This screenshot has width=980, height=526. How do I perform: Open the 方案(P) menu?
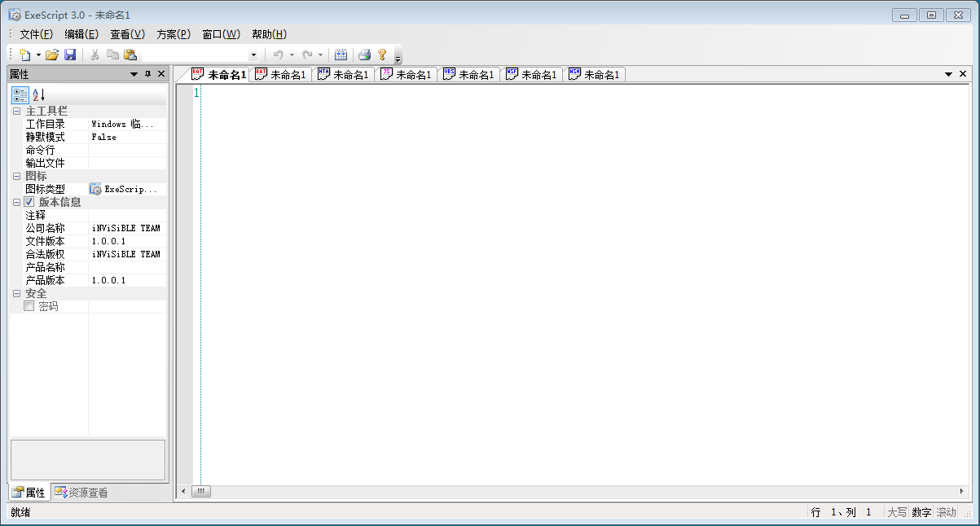pos(173,34)
